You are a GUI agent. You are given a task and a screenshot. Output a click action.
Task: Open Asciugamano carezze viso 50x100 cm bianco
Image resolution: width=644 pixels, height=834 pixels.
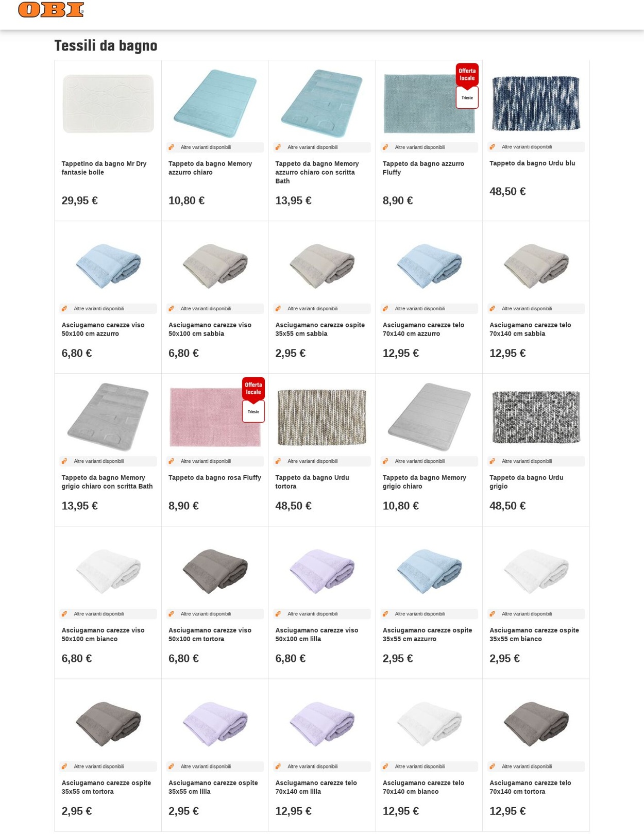(x=103, y=635)
